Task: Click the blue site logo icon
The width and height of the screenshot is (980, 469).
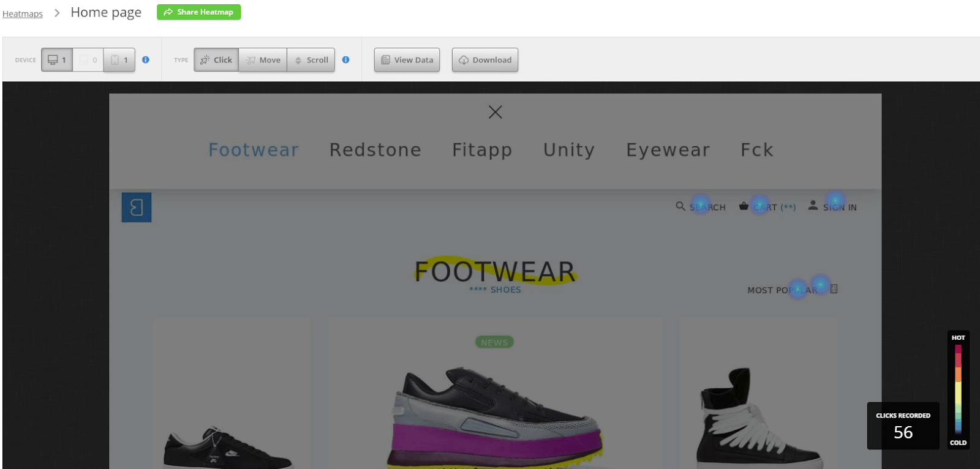Action: tap(137, 208)
